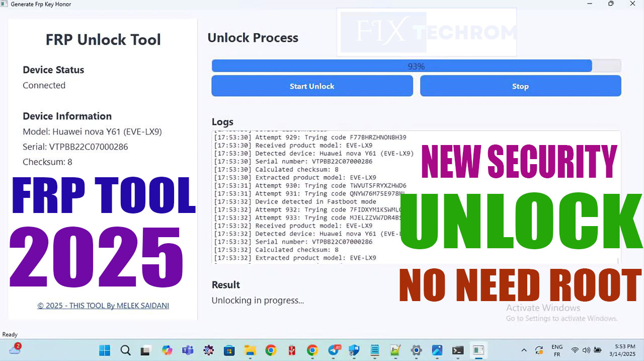Open Microsoft Store from taskbar
The height and width of the screenshot is (361, 644).
pyautogui.click(x=229, y=350)
